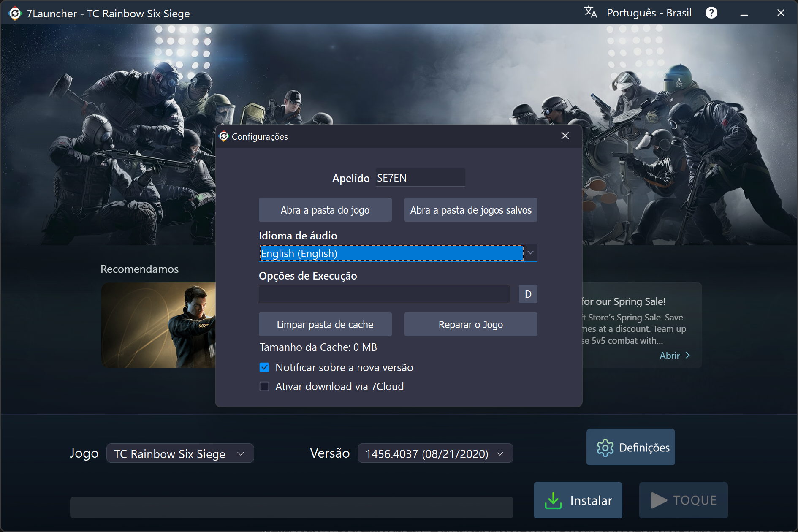Expand the Idioma de áudio dropdown arrow
This screenshot has width=798, height=532.
pyautogui.click(x=530, y=253)
